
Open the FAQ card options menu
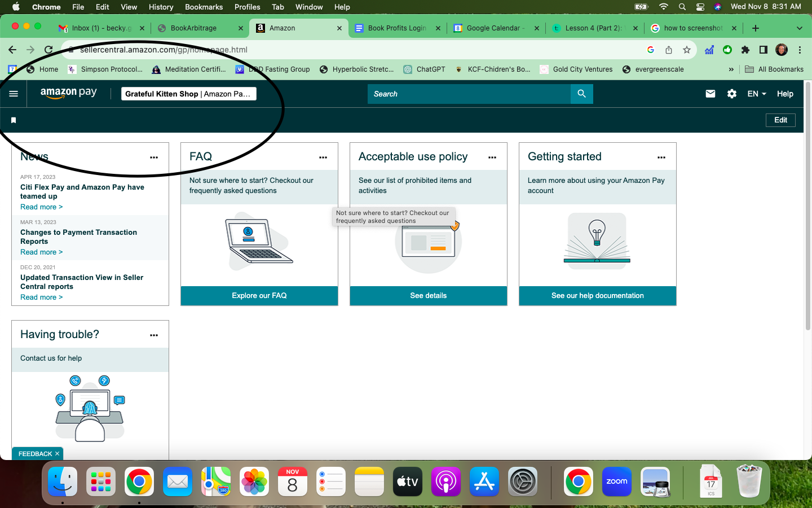point(323,157)
